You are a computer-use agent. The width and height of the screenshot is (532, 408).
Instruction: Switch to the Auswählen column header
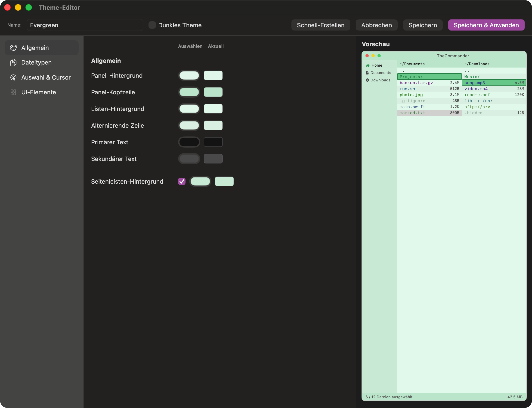(x=190, y=46)
